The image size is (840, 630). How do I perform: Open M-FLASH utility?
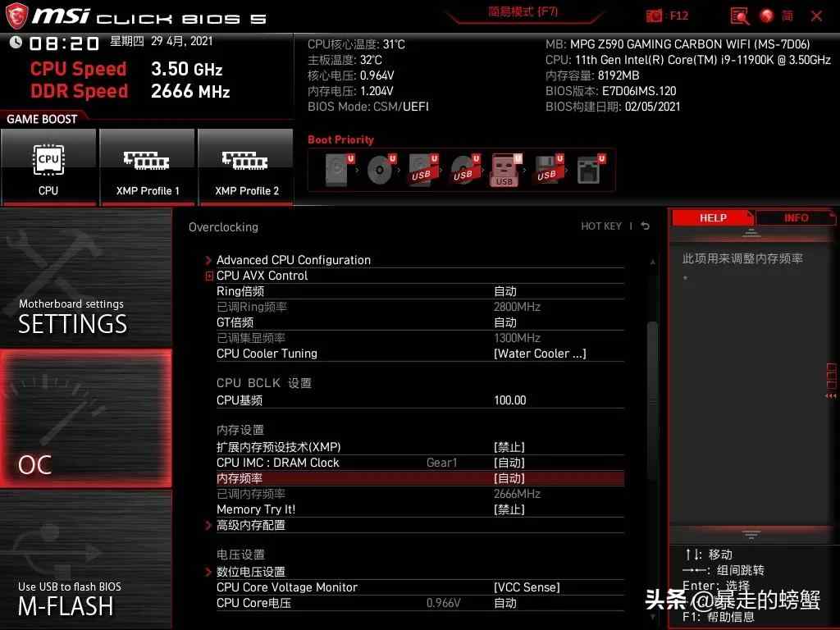coord(85,559)
